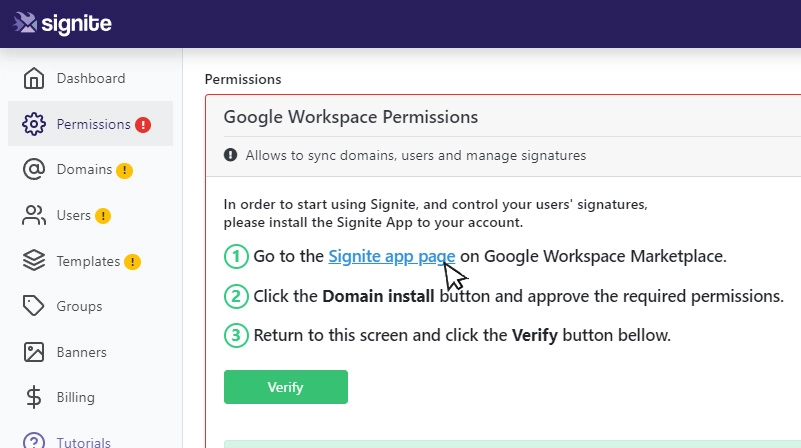Image resolution: width=801 pixels, height=448 pixels.
Task: Click the Banners image icon
Action: [34, 352]
